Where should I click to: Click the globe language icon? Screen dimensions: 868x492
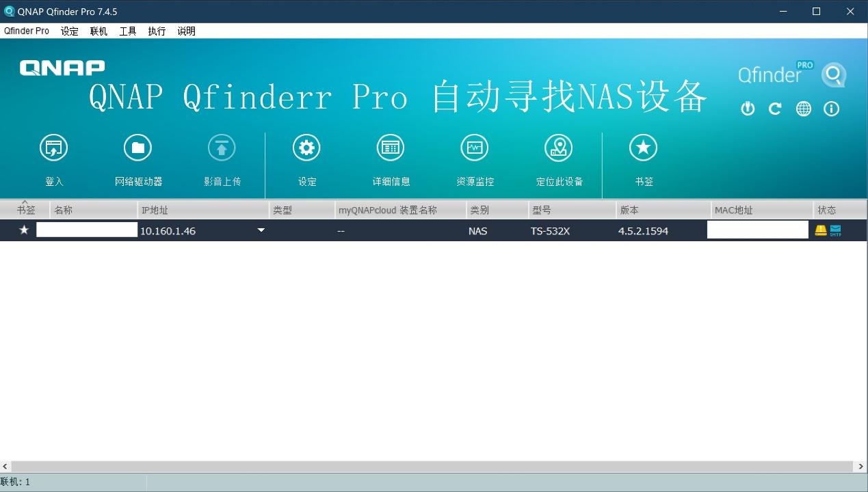coord(803,109)
